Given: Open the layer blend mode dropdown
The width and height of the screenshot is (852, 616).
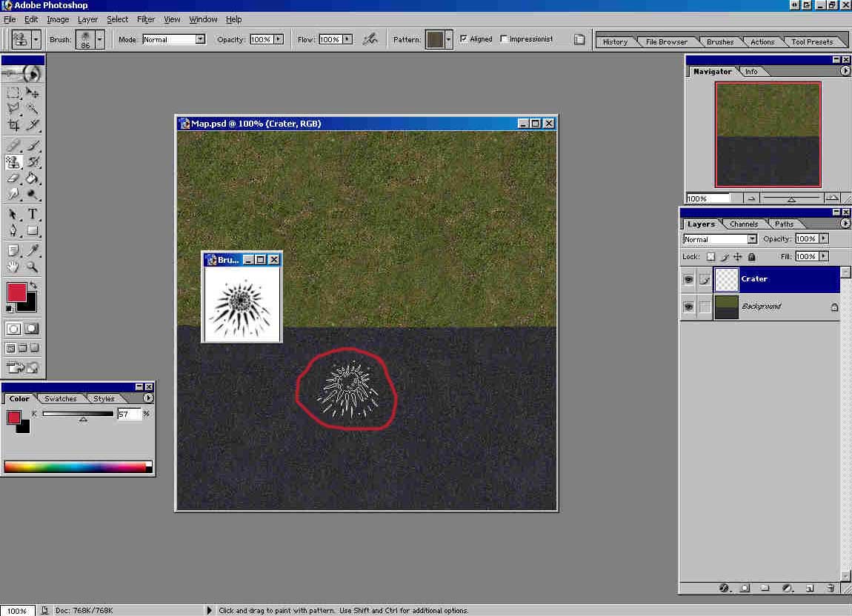Looking at the screenshot, I should [752, 239].
